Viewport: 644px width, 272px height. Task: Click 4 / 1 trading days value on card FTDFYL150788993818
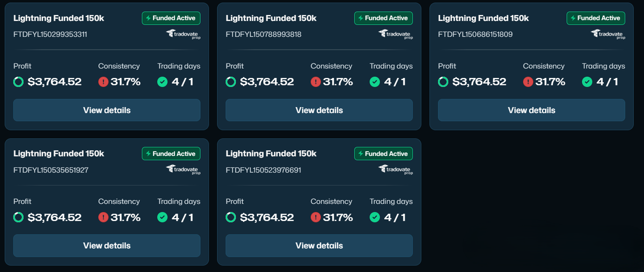394,82
